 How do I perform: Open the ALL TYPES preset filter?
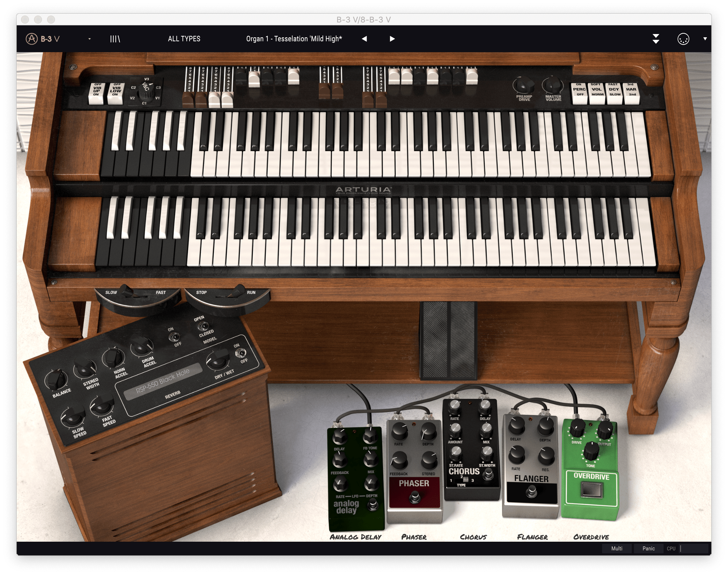184,39
